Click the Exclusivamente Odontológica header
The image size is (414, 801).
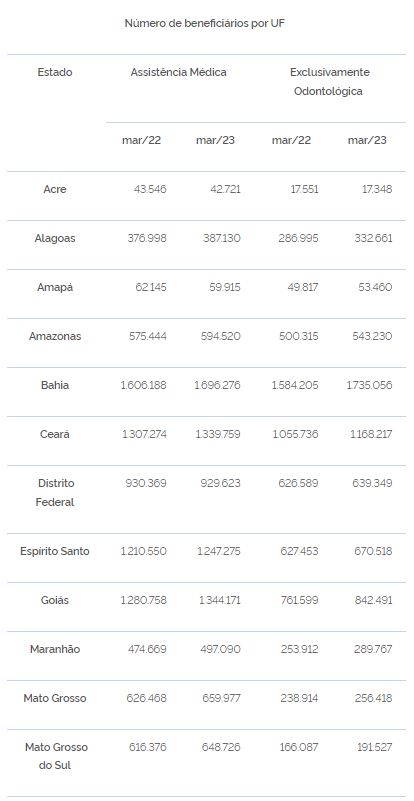(329, 82)
